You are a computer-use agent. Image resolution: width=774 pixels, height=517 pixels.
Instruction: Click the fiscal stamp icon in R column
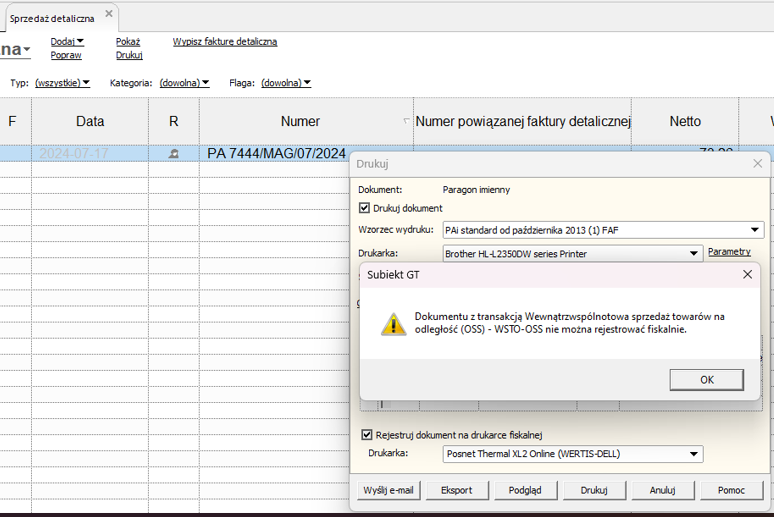(173, 154)
